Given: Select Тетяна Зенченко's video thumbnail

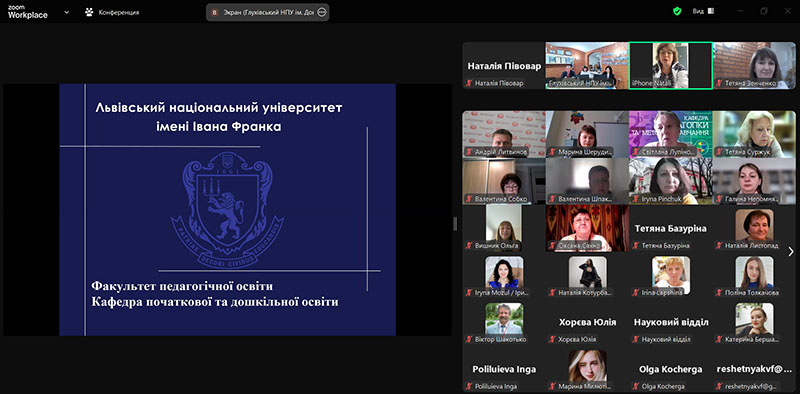Looking at the screenshot, I should (x=754, y=65).
